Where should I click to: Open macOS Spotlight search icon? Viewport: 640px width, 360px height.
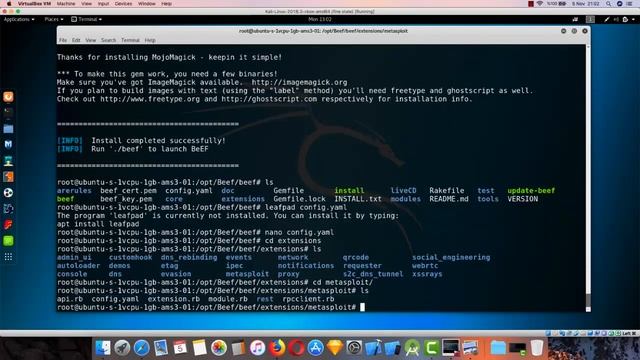[608, 4]
